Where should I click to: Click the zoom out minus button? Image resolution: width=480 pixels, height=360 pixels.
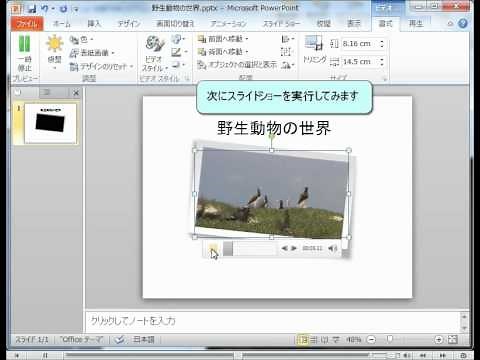pyautogui.click(x=371, y=340)
